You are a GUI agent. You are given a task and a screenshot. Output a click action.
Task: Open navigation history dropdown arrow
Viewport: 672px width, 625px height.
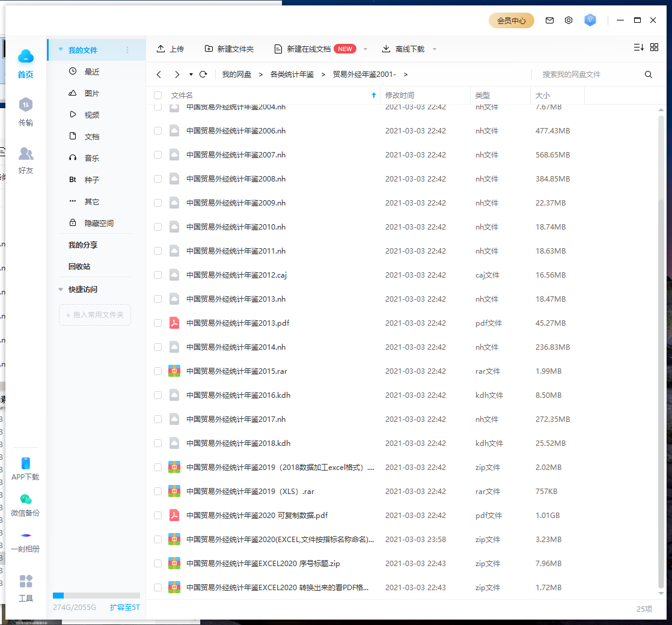click(191, 75)
